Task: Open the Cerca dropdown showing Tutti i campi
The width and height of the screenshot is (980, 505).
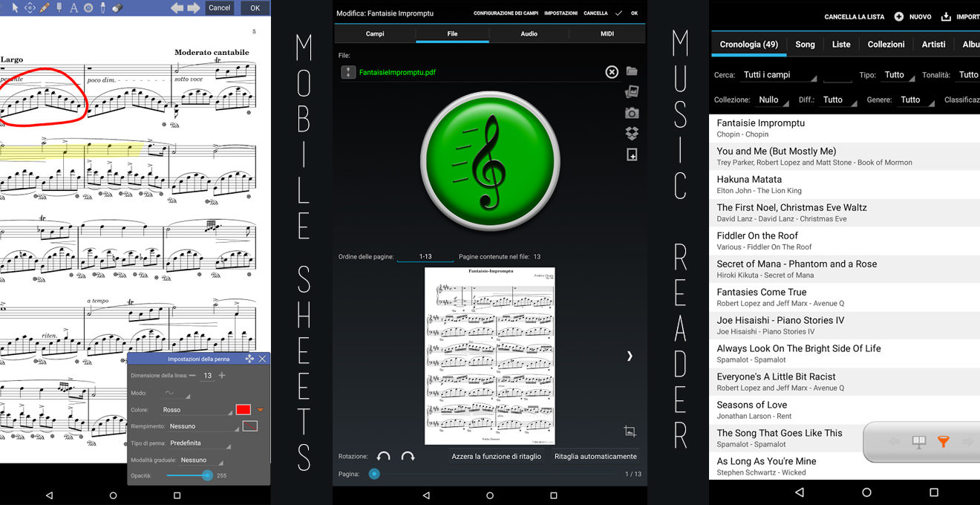Action: (x=780, y=75)
